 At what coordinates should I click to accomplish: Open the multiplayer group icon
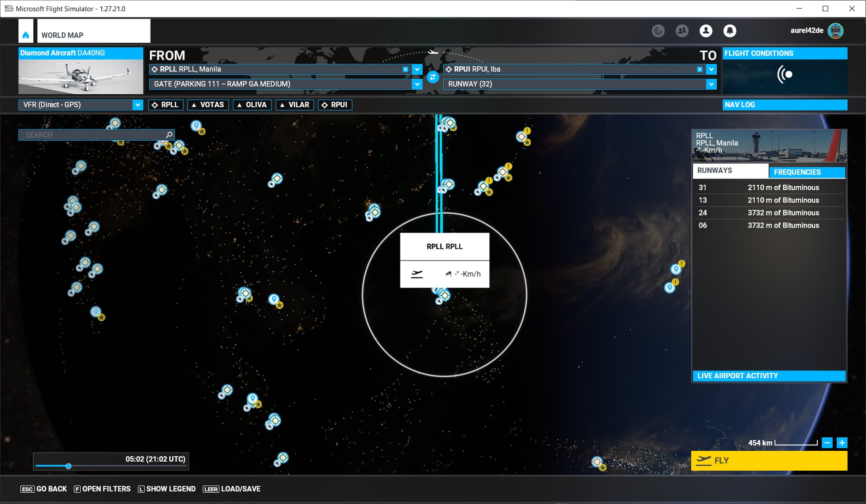click(682, 31)
